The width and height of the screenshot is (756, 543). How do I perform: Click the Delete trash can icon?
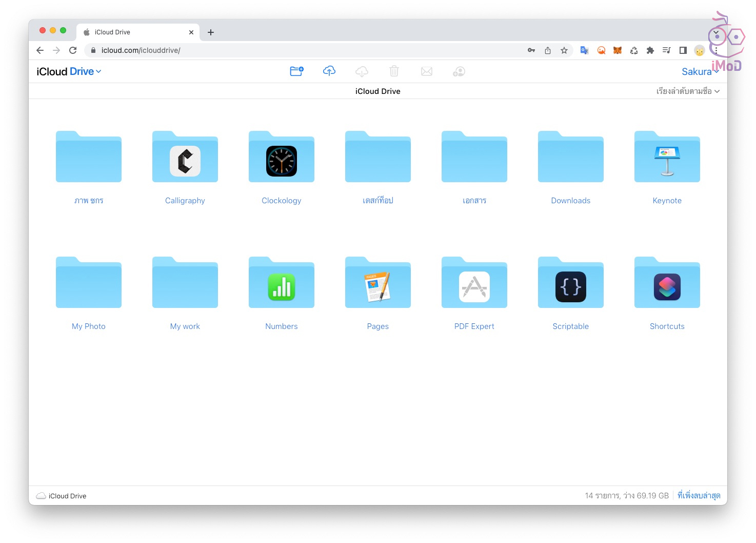(x=394, y=71)
